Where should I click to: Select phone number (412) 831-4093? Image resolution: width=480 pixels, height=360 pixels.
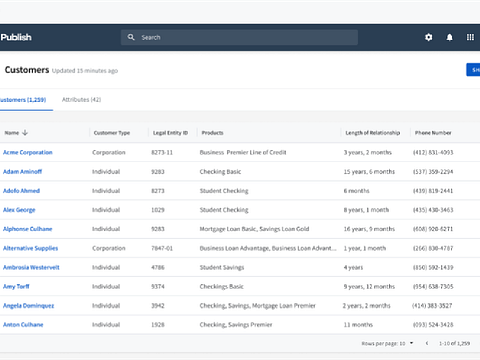pyautogui.click(x=433, y=152)
